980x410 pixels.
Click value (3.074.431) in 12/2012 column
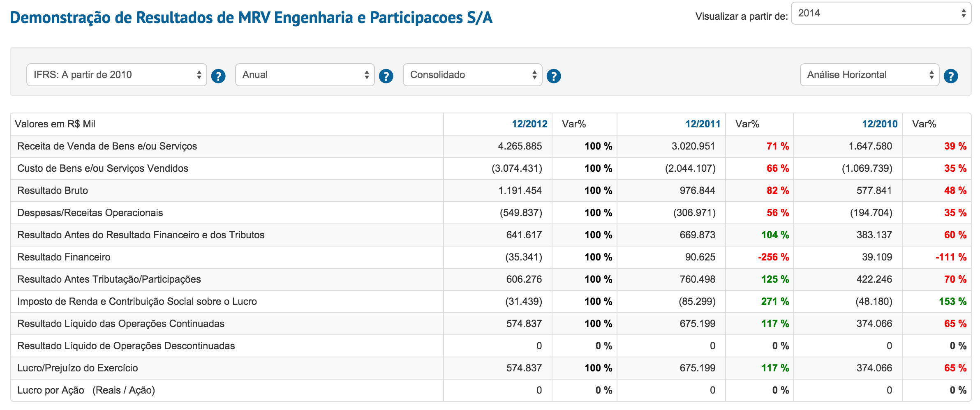point(517,168)
